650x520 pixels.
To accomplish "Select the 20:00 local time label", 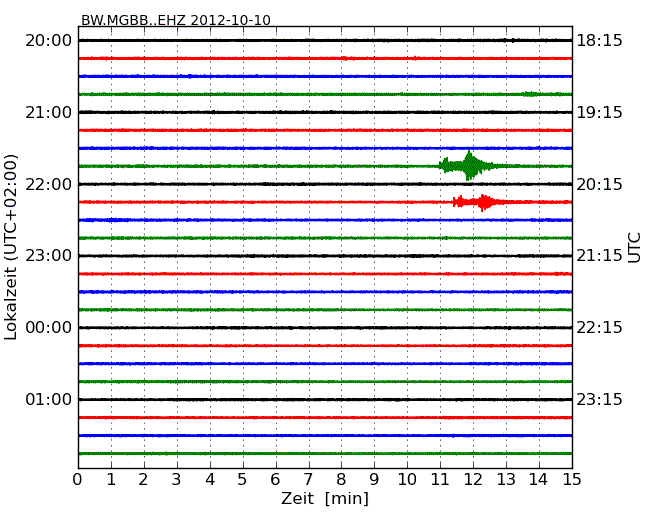I will coord(49,41).
